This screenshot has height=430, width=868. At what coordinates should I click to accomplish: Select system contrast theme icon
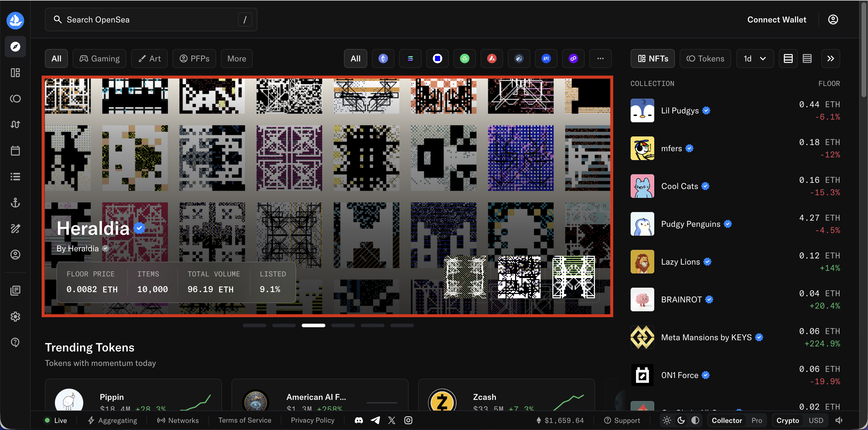pos(695,420)
